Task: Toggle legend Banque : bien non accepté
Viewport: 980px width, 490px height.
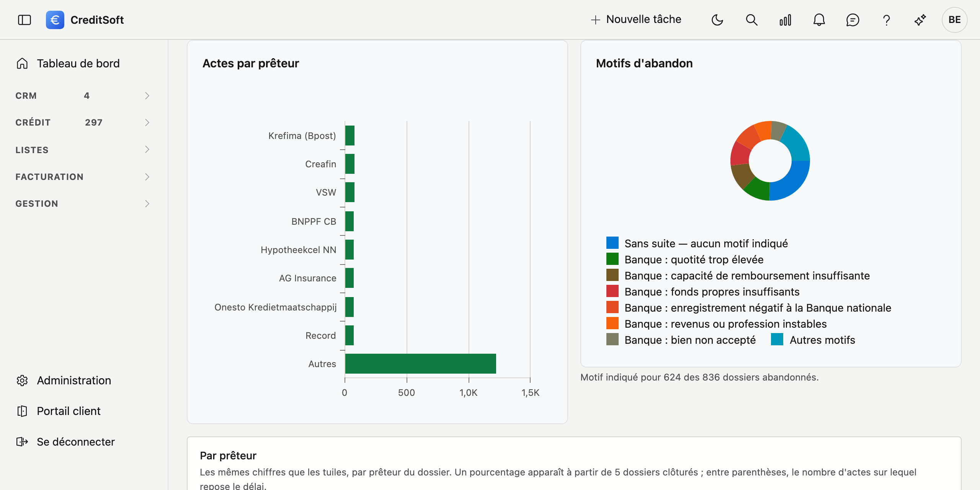Action: pos(681,340)
